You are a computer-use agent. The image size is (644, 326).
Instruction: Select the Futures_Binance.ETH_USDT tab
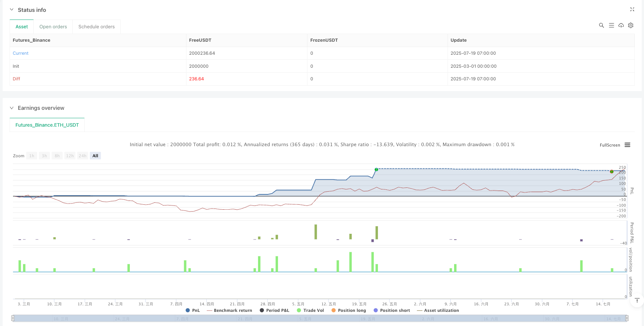[47, 125]
